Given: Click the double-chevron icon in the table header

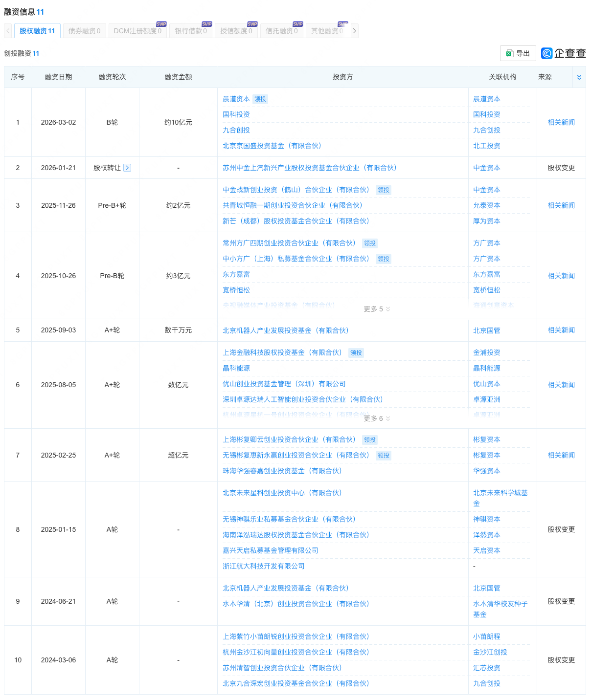Looking at the screenshot, I should [579, 77].
